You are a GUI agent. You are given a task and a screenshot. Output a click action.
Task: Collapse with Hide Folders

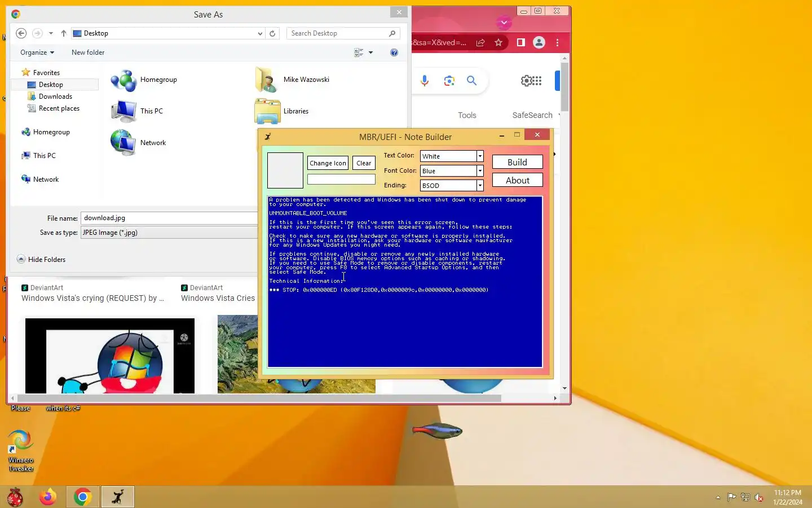point(41,259)
